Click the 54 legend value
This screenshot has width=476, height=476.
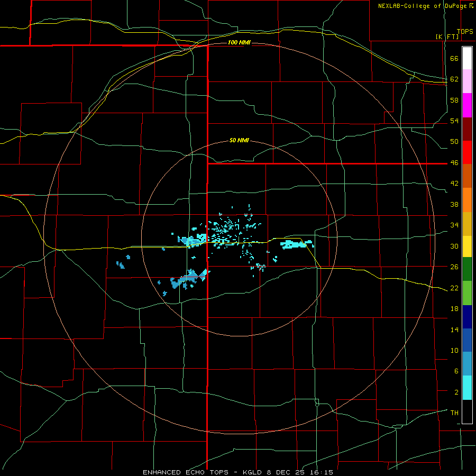(x=454, y=121)
